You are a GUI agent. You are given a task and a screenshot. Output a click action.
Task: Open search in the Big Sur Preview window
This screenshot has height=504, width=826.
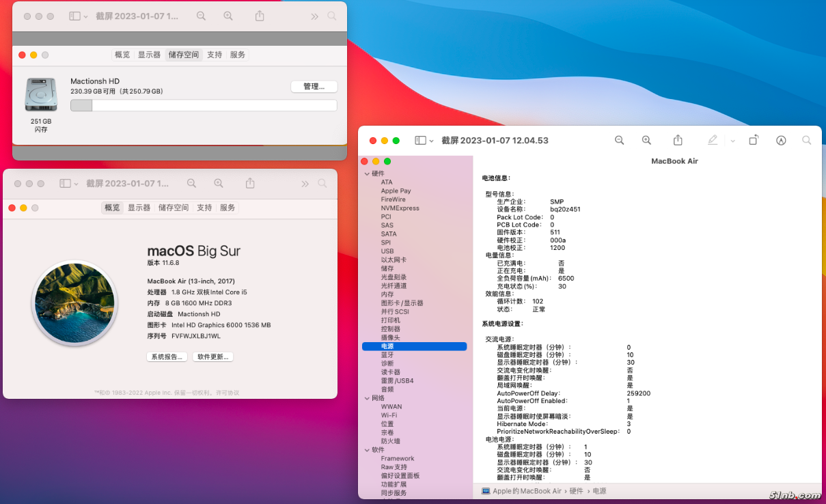tap(322, 183)
